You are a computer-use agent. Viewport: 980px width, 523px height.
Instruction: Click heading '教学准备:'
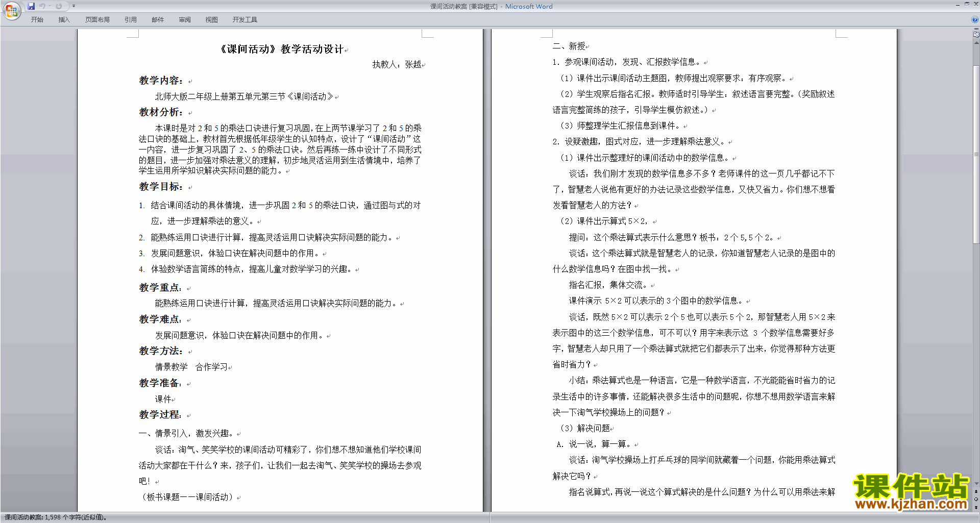click(x=161, y=383)
